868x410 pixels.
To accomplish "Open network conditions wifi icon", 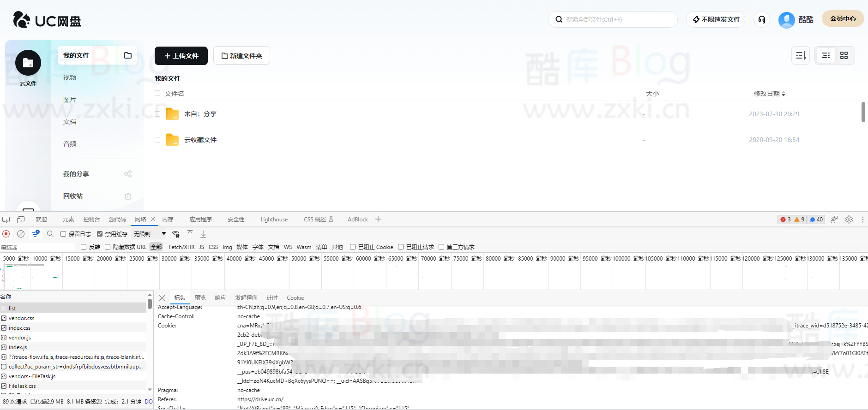I will [176, 234].
